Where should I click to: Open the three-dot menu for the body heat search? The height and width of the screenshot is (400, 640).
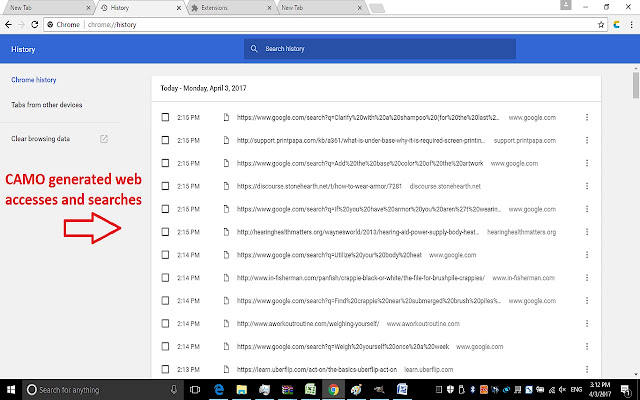pos(587,255)
